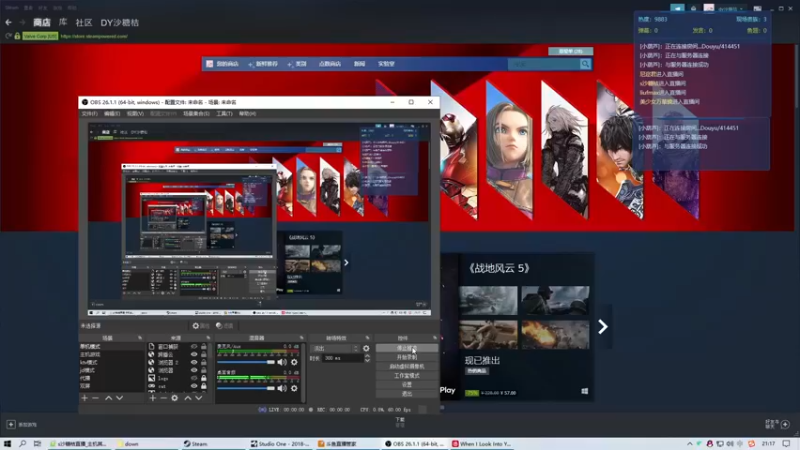Open 新鲜推荐 in the store navigation bar
Image resolution: width=800 pixels, height=450 pixels.
tap(263, 64)
